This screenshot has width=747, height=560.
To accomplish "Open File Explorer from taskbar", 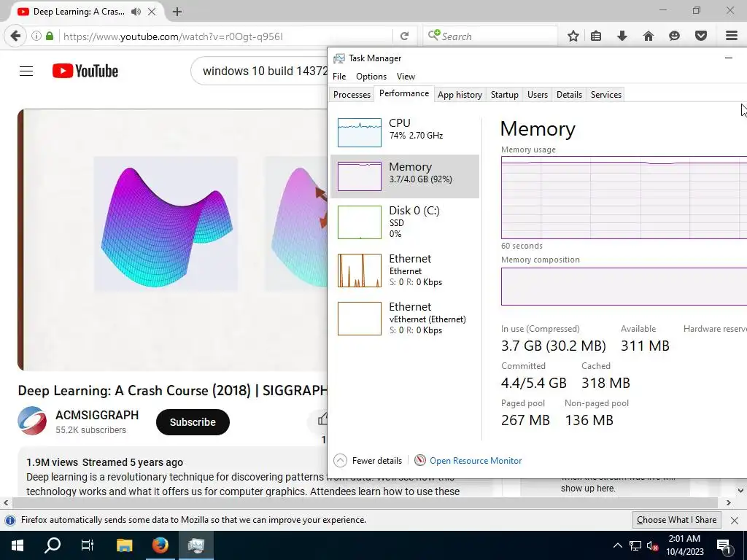I will [x=124, y=545].
